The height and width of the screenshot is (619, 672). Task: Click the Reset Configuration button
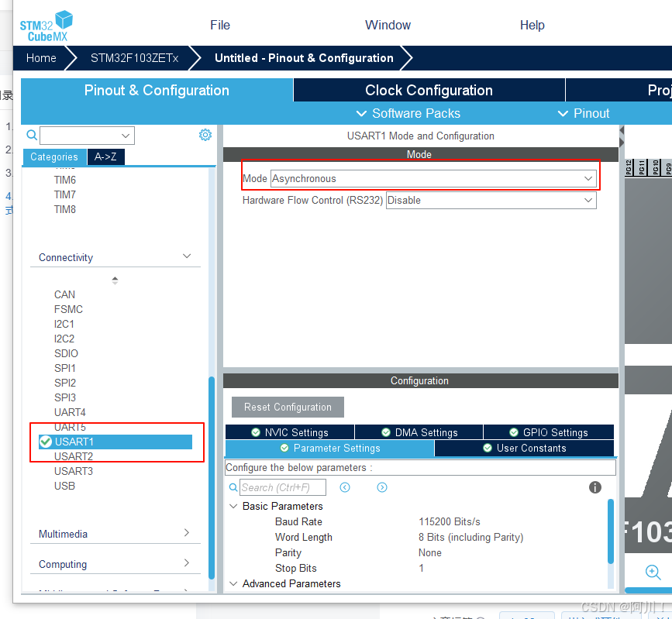click(288, 407)
